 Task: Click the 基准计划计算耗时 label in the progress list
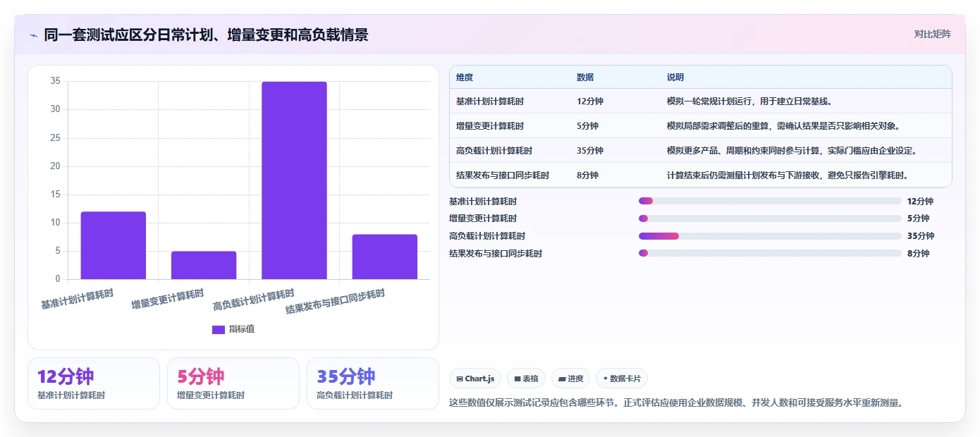(483, 202)
